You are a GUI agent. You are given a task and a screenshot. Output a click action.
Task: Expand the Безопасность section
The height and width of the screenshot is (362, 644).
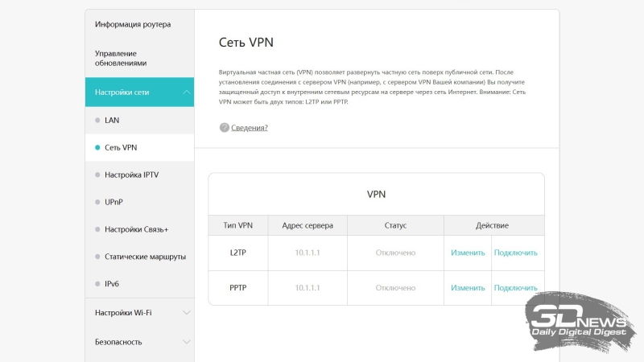[x=187, y=342]
